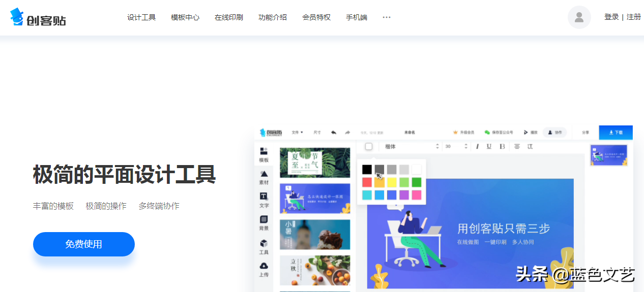Image resolution: width=644 pixels, height=292 pixels.
Task: Open the 背景 background panel icon
Action: 264,223
